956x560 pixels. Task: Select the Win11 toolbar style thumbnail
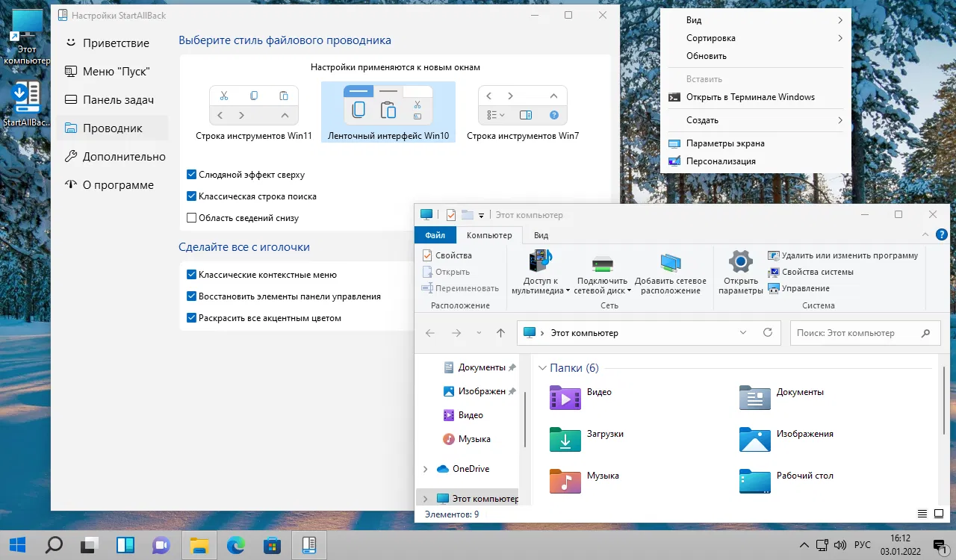[x=253, y=105]
